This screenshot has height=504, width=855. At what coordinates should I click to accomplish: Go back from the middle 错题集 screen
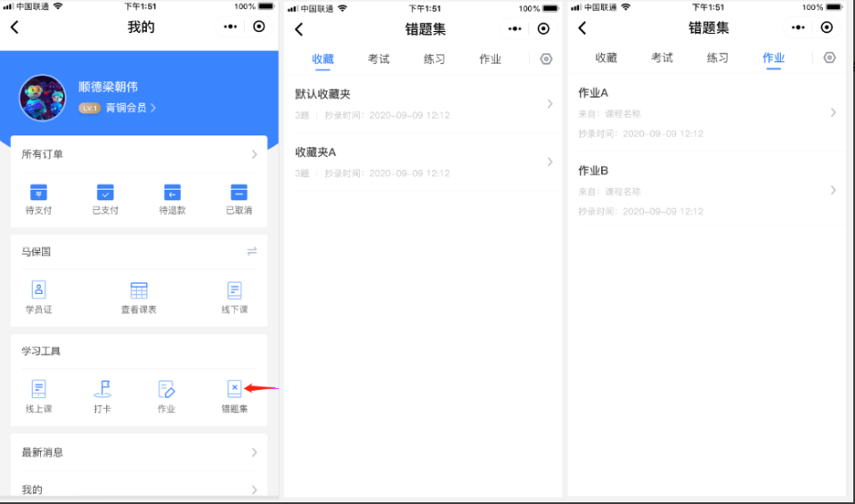point(299,29)
